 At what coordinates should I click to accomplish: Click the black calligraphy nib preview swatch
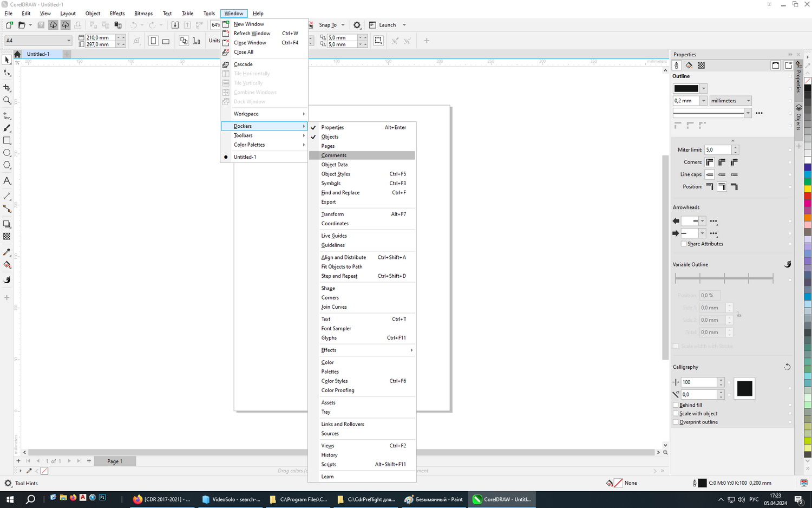coord(744,388)
